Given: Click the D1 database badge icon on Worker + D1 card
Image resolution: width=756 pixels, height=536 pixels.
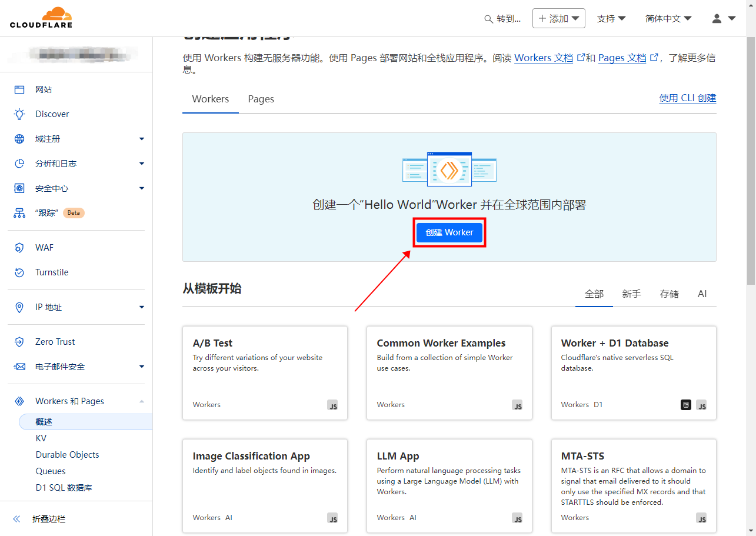Looking at the screenshot, I should coord(686,405).
